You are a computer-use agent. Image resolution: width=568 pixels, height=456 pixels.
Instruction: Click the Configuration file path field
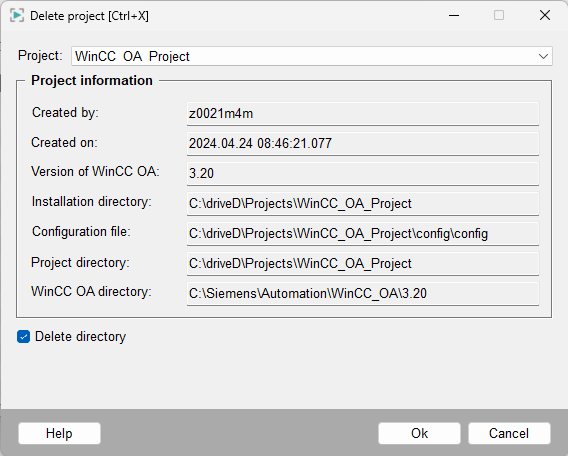(x=363, y=234)
